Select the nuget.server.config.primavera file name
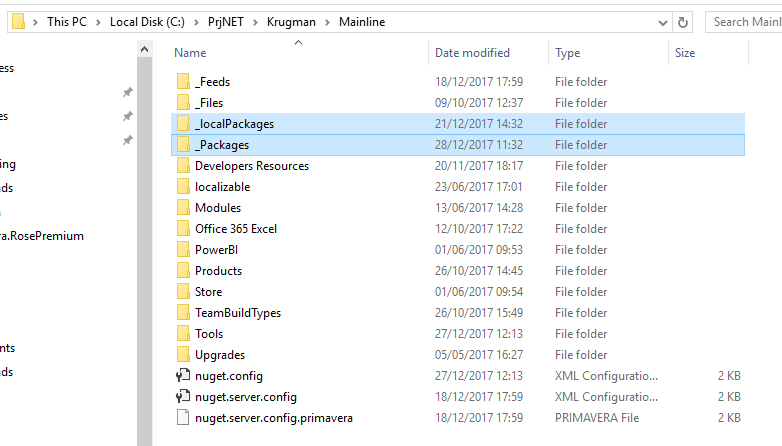The image size is (782, 446). coord(274,418)
